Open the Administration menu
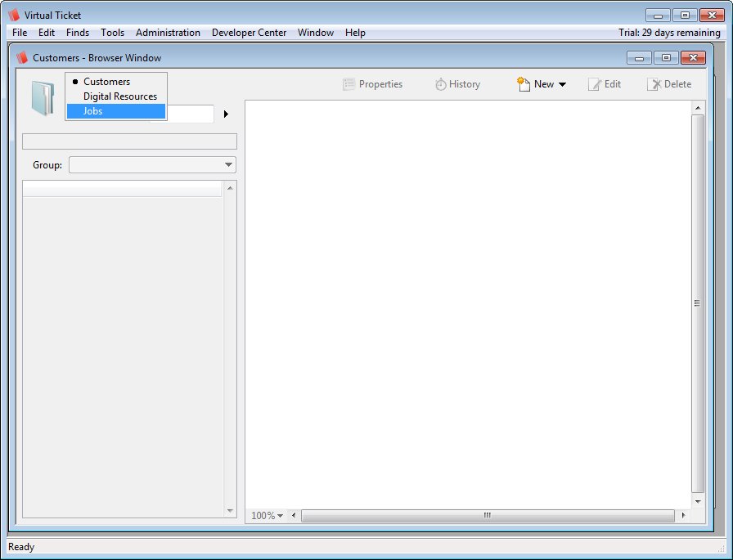This screenshot has height=560, width=733. (168, 33)
